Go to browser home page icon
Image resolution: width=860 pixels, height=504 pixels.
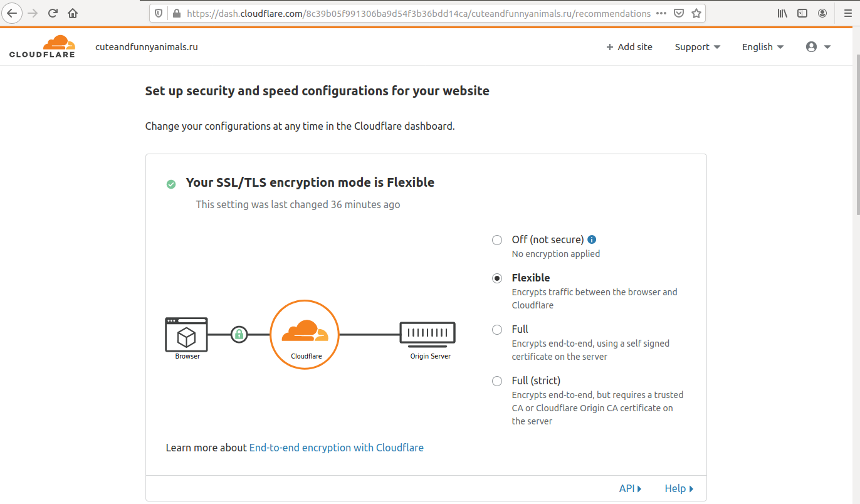pos(73,13)
